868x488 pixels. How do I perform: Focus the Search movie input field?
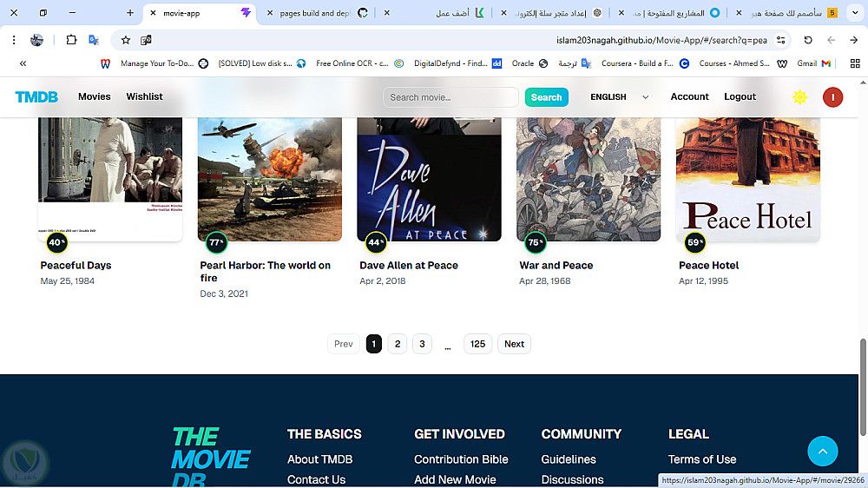[450, 97]
